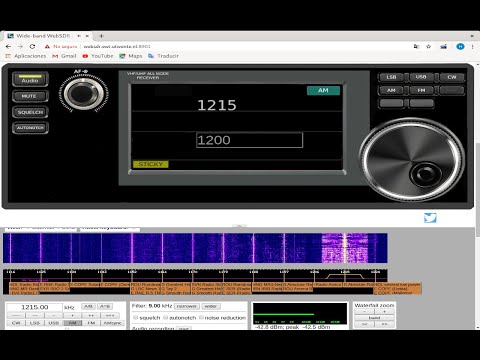Image resolution: width=480 pixels, height=360 pixels.
Task: Reload the WebSDR page
Action: 32,46
